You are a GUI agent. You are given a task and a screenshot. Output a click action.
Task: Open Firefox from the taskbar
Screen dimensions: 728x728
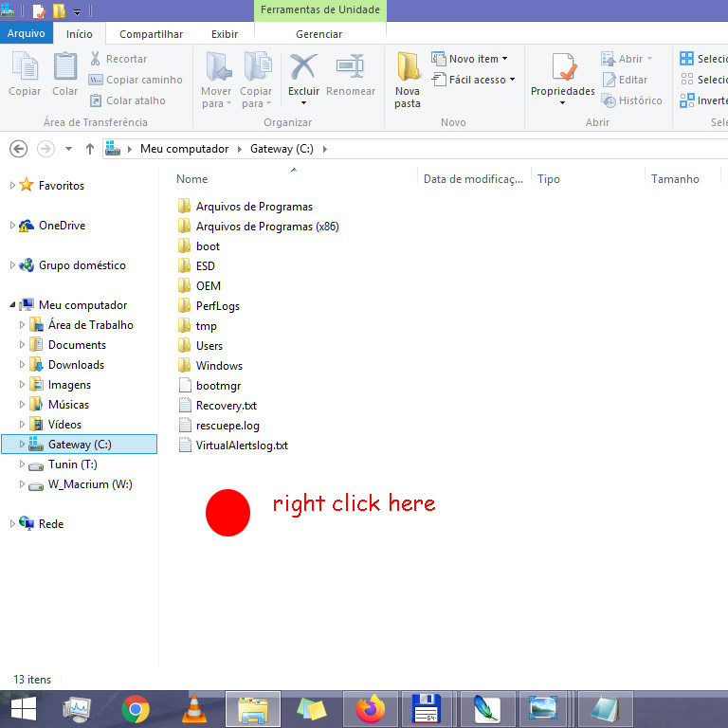tap(371, 709)
